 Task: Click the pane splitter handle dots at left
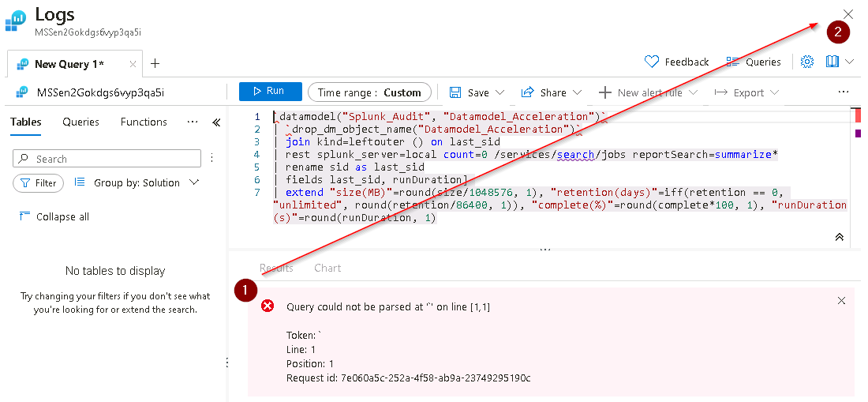click(228, 363)
